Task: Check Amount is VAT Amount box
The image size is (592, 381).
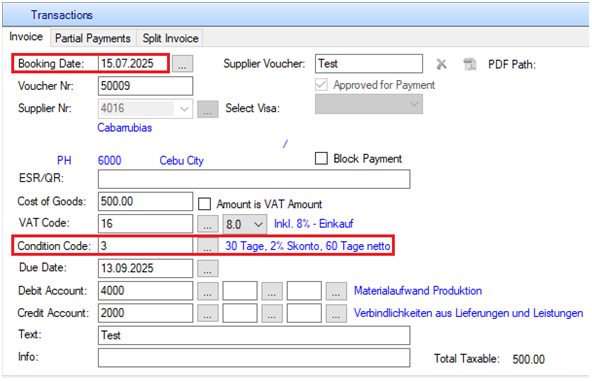Action: pyautogui.click(x=204, y=204)
